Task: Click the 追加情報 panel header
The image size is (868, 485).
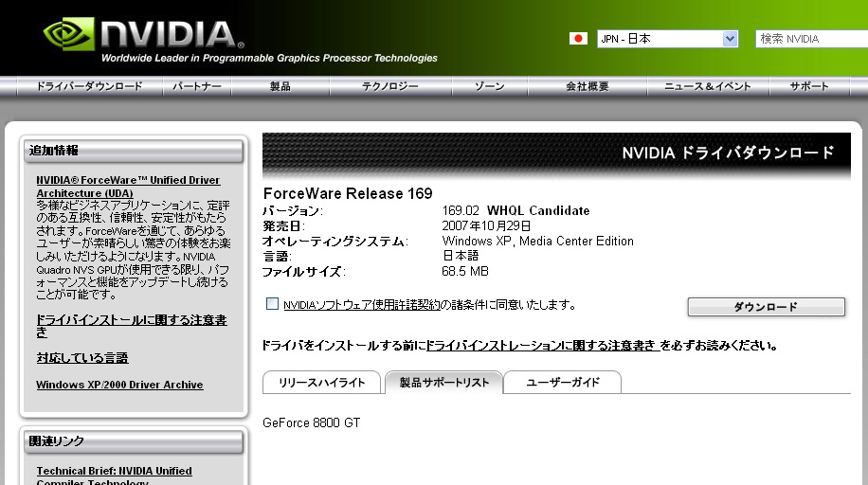Action: click(134, 151)
